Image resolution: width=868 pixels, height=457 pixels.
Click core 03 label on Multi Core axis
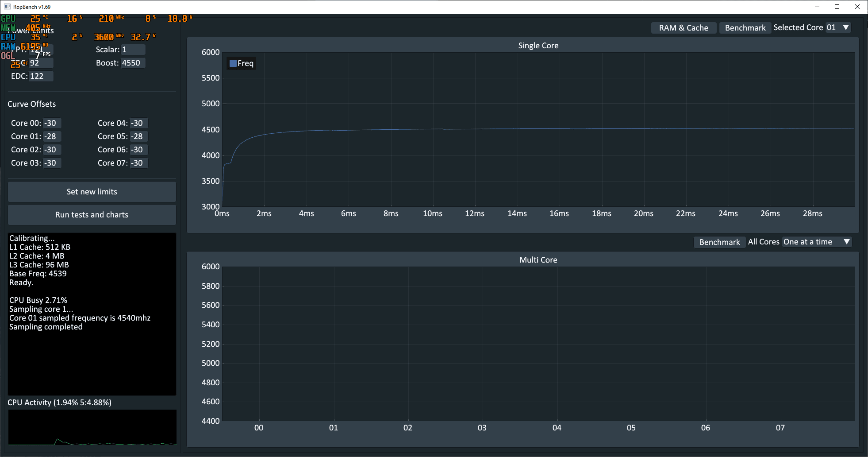482,428
